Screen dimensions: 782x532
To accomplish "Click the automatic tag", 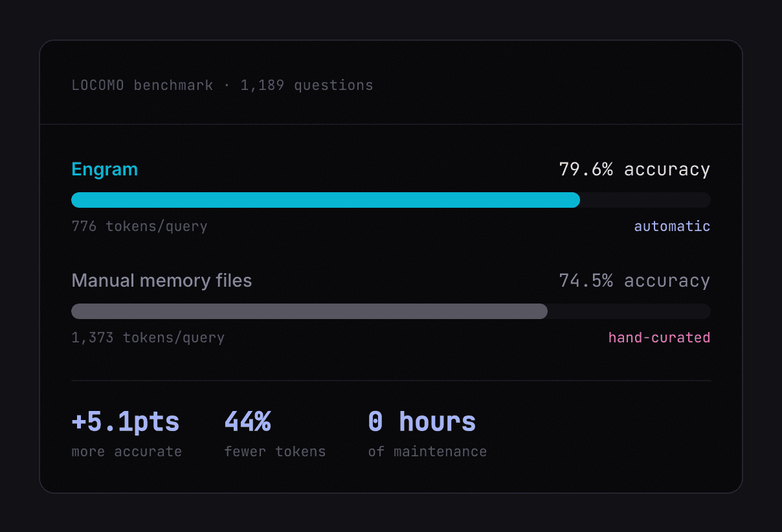I will coord(671,227).
